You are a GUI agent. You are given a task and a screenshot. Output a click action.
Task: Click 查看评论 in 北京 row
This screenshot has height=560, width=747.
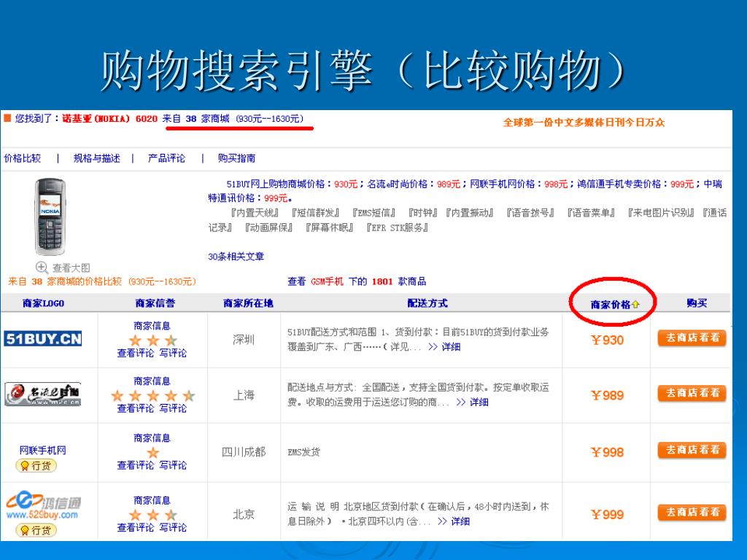tap(135, 527)
